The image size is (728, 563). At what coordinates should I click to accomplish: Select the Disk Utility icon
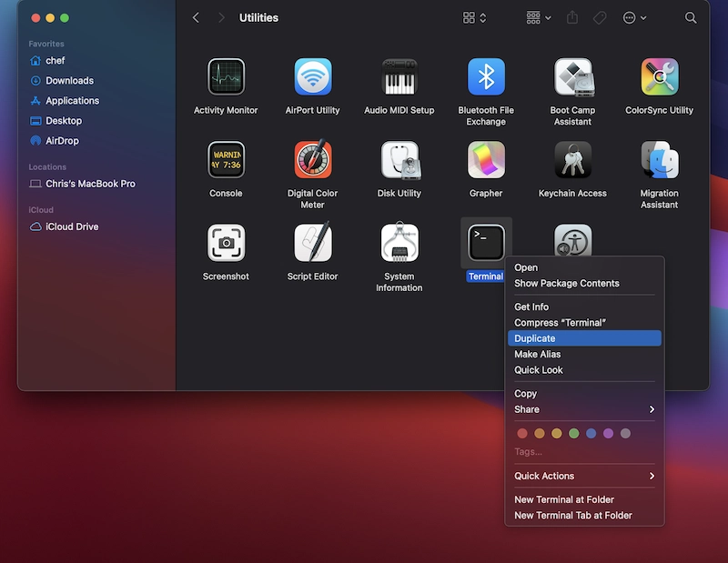400,160
